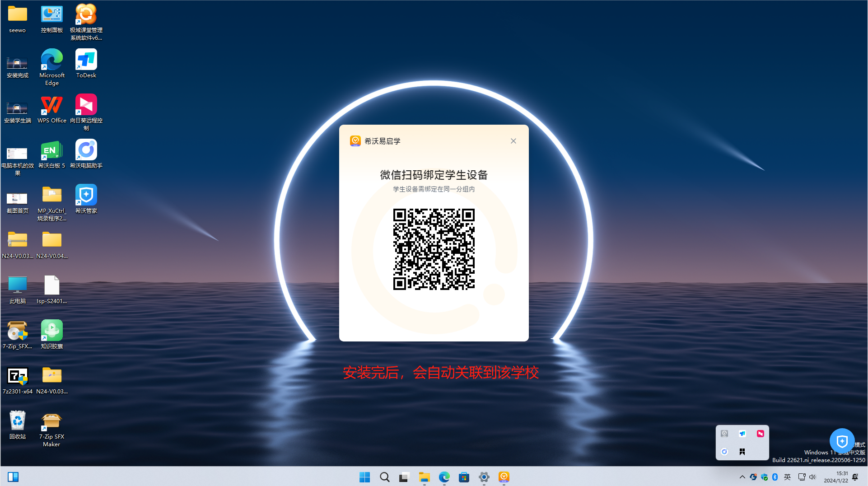Viewport: 868px width, 486px height.
Task: Open the seewo folder on desktop
Action: [x=18, y=19]
